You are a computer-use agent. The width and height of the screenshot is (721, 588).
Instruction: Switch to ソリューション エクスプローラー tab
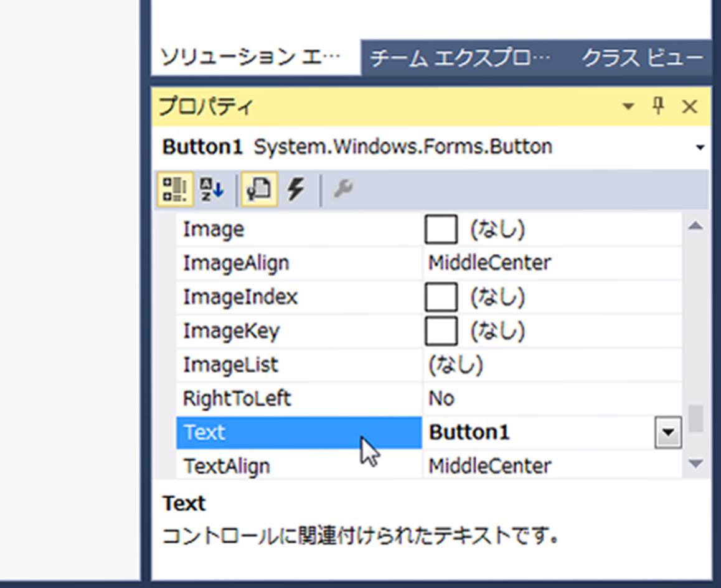[251, 58]
